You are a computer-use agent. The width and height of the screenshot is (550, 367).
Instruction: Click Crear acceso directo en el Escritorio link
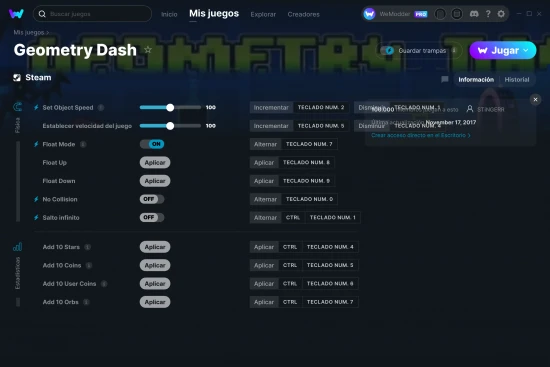click(421, 135)
